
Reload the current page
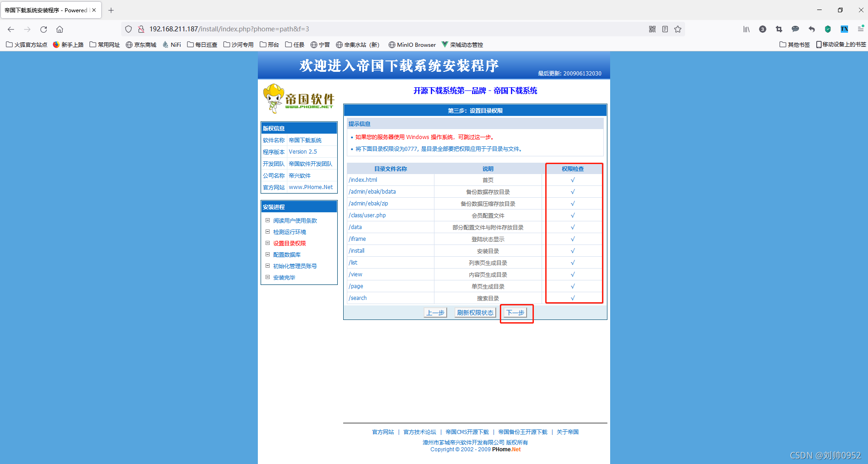coord(44,29)
